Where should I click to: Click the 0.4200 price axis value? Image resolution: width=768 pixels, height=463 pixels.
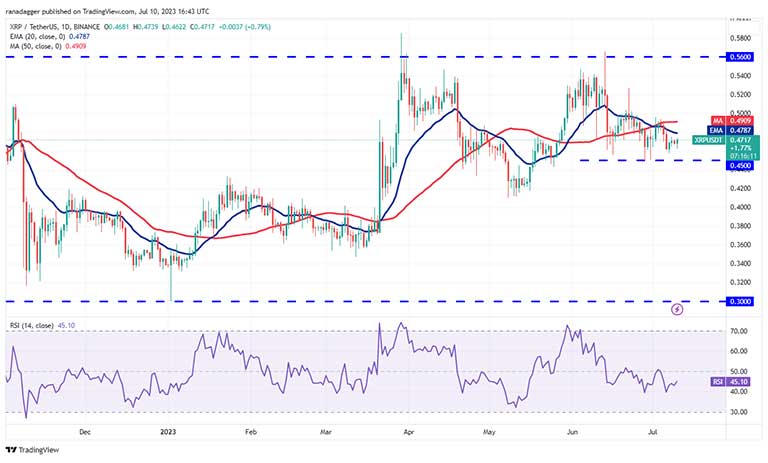pos(740,188)
